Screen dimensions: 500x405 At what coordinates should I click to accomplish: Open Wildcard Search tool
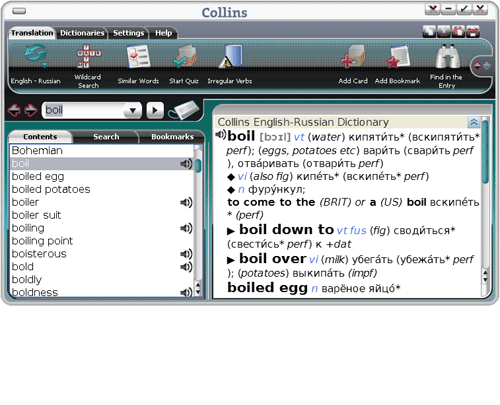coord(88,66)
